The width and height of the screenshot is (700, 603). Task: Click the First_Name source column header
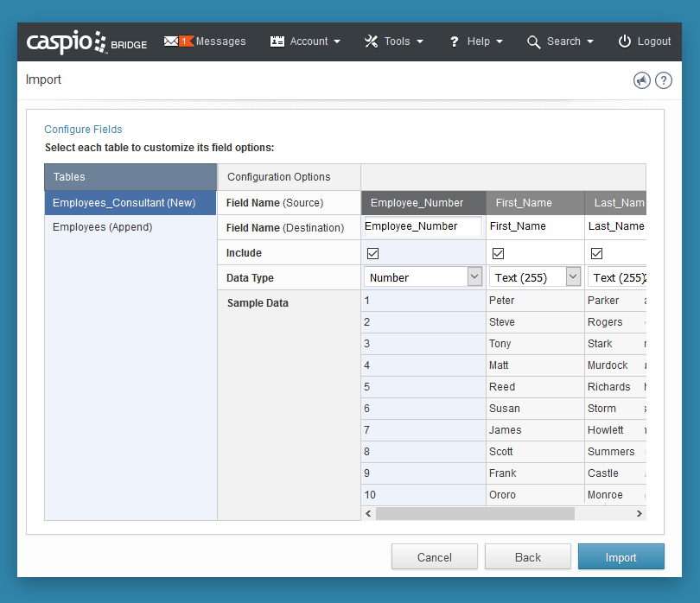tap(535, 203)
